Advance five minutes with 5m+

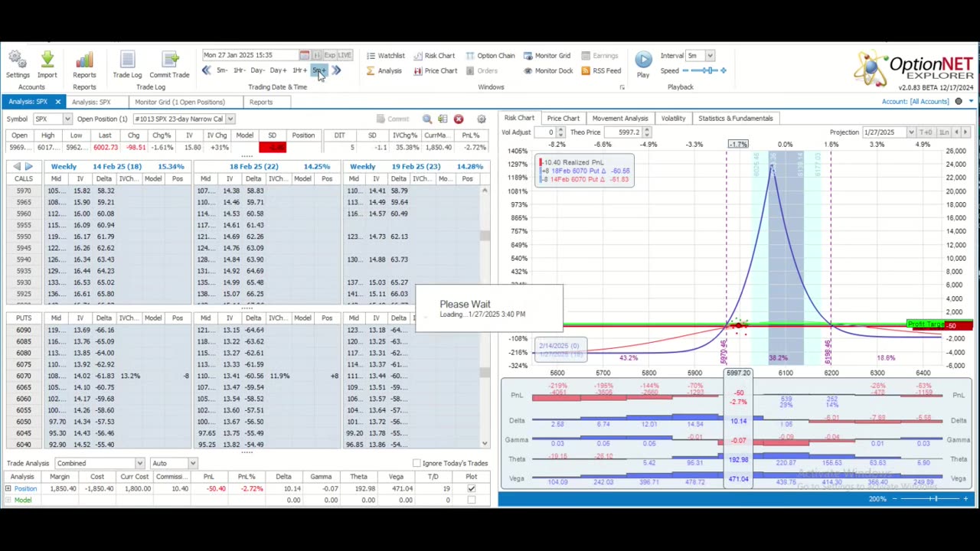point(318,70)
